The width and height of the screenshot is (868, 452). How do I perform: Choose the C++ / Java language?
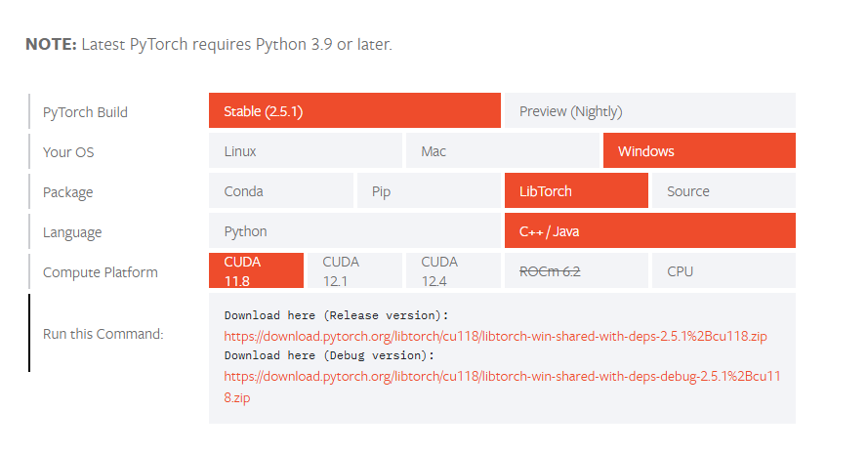pos(650,230)
